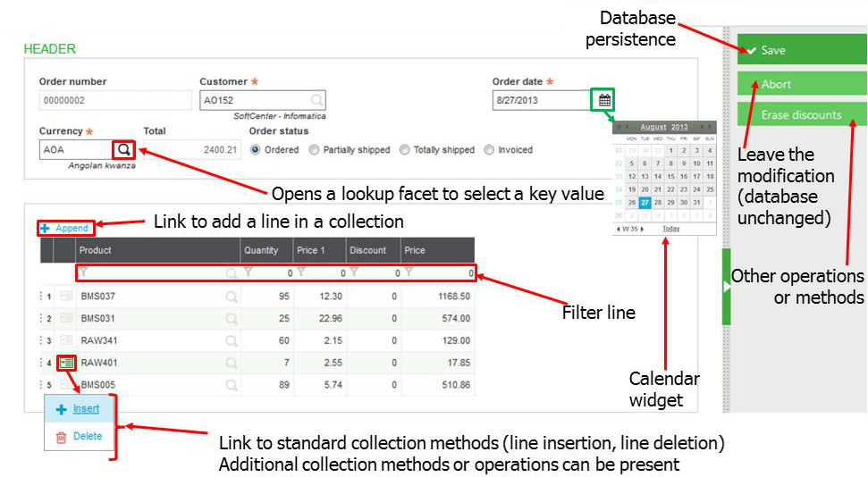Advance the calendar to next month
Screen dimensions: 868x477
[702, 128]
